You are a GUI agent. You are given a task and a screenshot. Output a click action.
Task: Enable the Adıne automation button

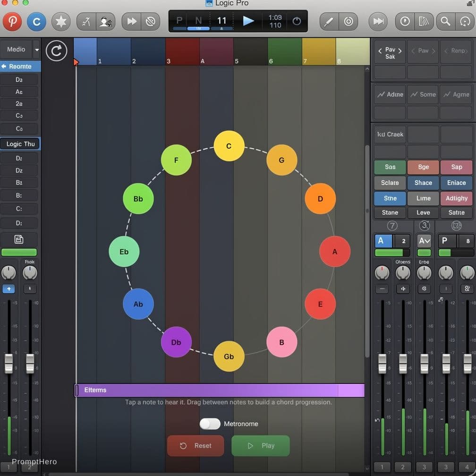(x=390, y=94)
